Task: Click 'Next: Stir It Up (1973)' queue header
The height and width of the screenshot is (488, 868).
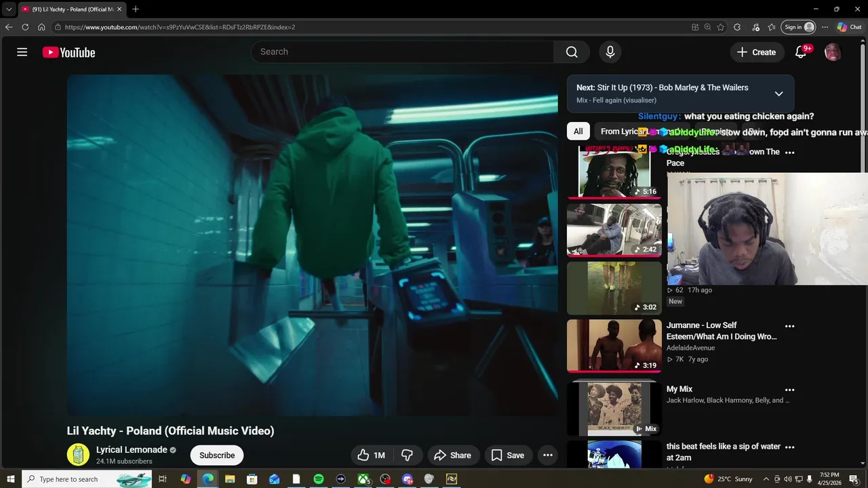Action: [x=663, y=87]
